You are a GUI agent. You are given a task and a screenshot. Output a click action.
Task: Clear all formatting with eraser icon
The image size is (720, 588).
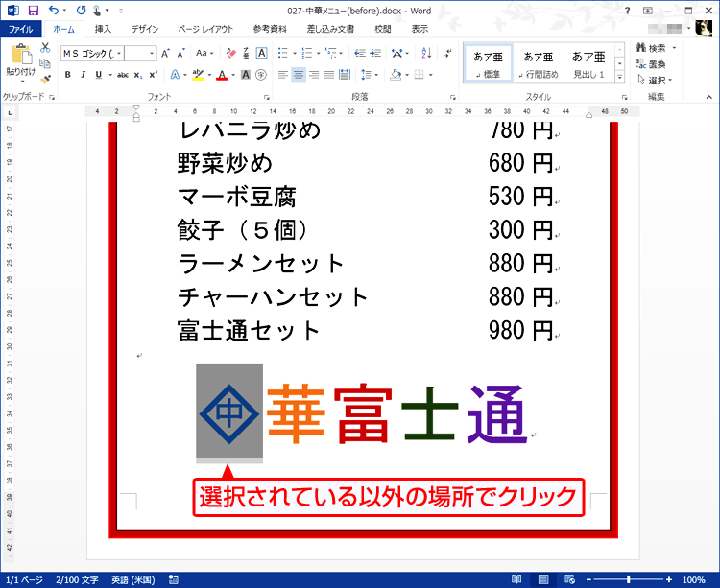click(231, 53)
